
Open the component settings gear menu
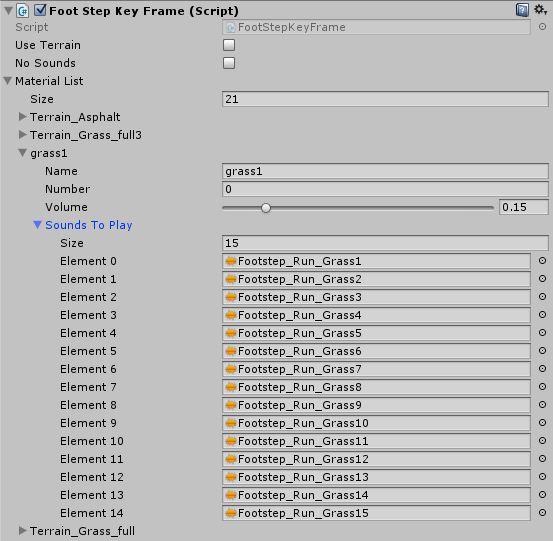pos(540,10)
